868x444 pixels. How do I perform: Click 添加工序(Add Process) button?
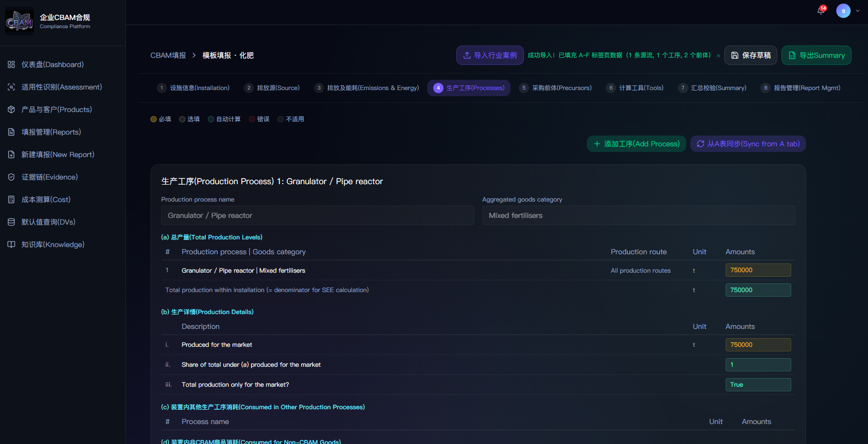coord(637,144)
